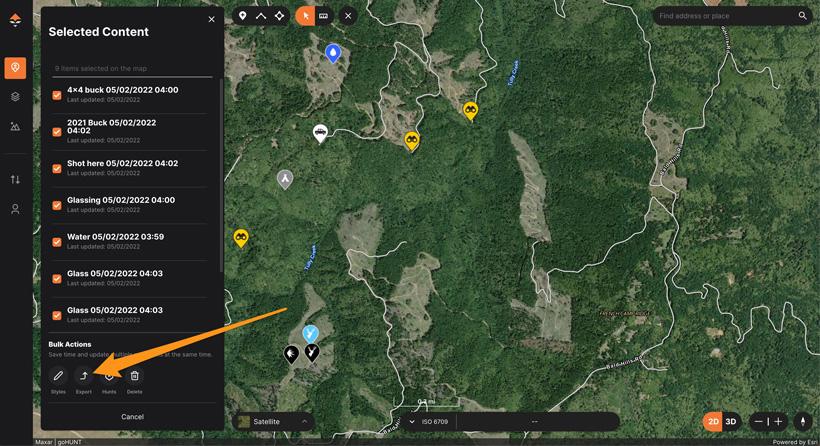Screen dimensions: 820x446
Task: Click the Styles pencil bulk action
Action: [x=58, y=375]
